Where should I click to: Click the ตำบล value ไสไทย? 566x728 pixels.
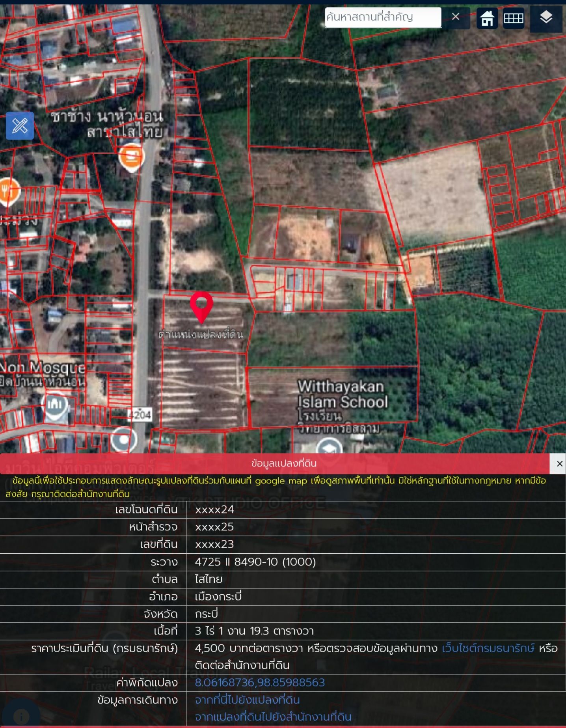tap(209, 579)
